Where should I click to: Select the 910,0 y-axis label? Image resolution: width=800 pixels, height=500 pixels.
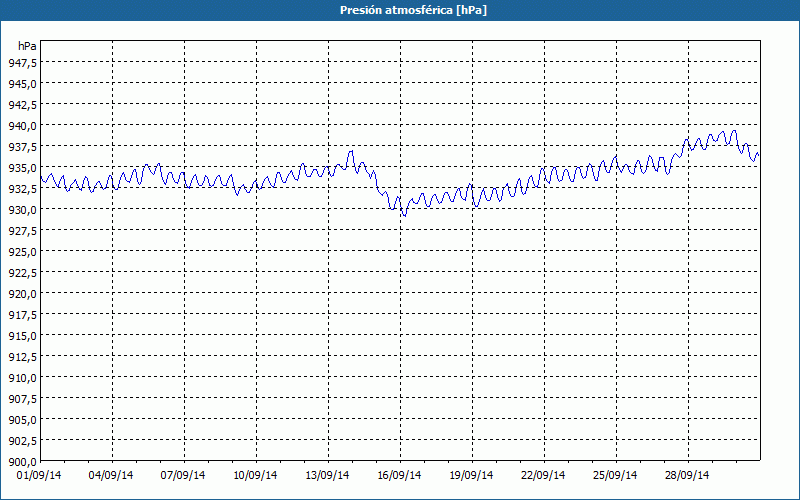pos(22,378)
